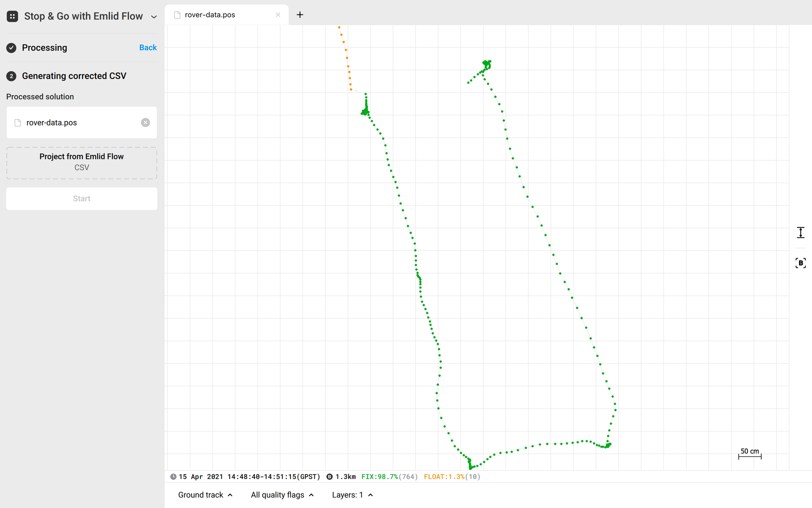Viewport: 812px width, 508px height.
Task: Remove rover-data.pos with the circled X icon
Action: coord(145,122)
